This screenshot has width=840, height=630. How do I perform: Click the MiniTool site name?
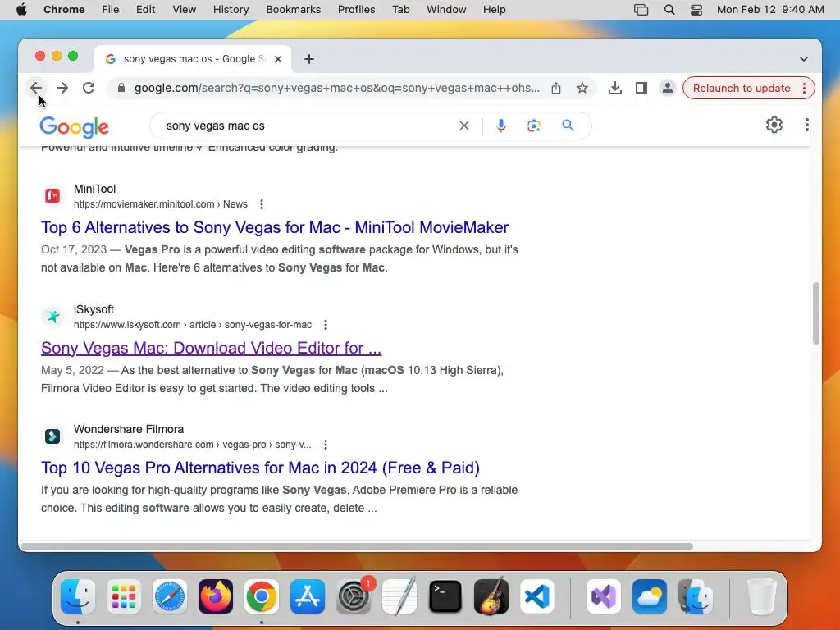[95, 189]
